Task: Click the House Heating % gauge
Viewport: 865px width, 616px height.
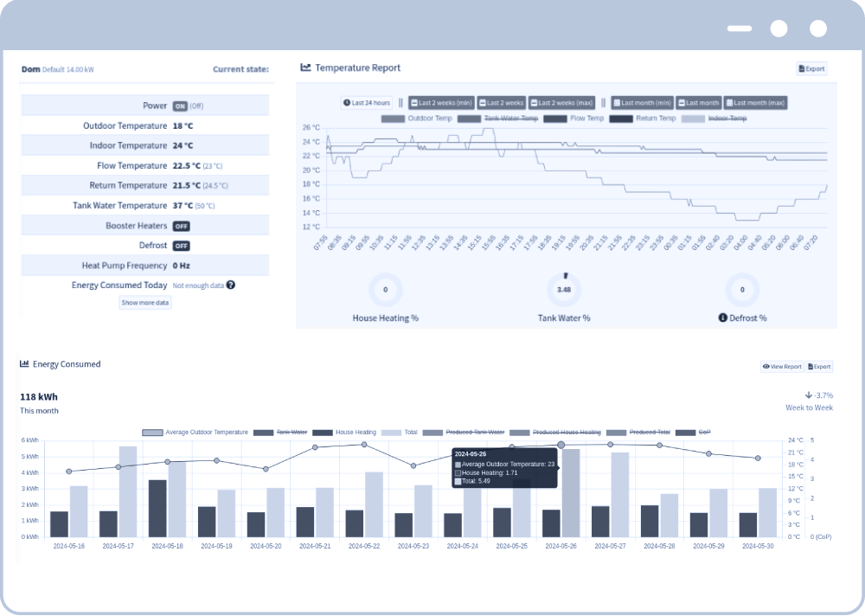Action: 385,290
